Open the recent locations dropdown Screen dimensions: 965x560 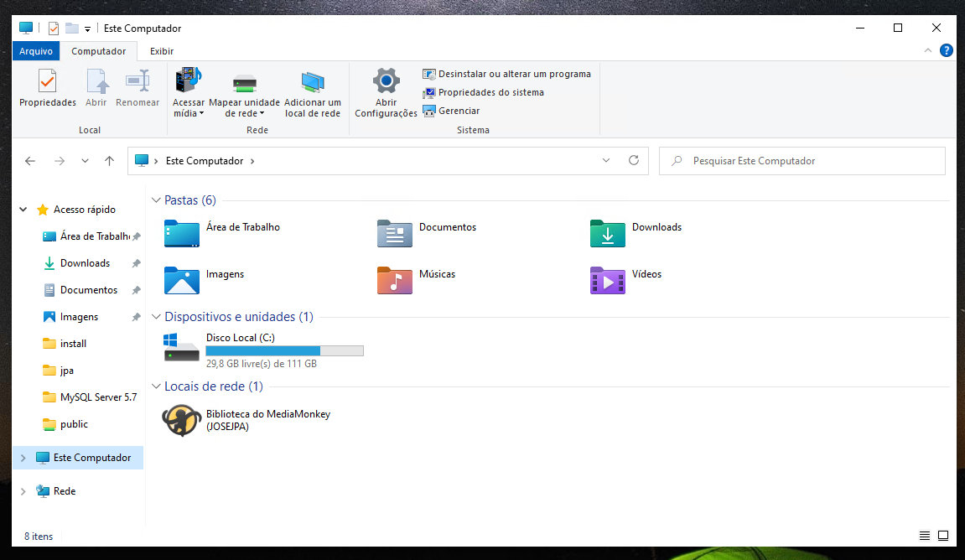click(85, 161)
